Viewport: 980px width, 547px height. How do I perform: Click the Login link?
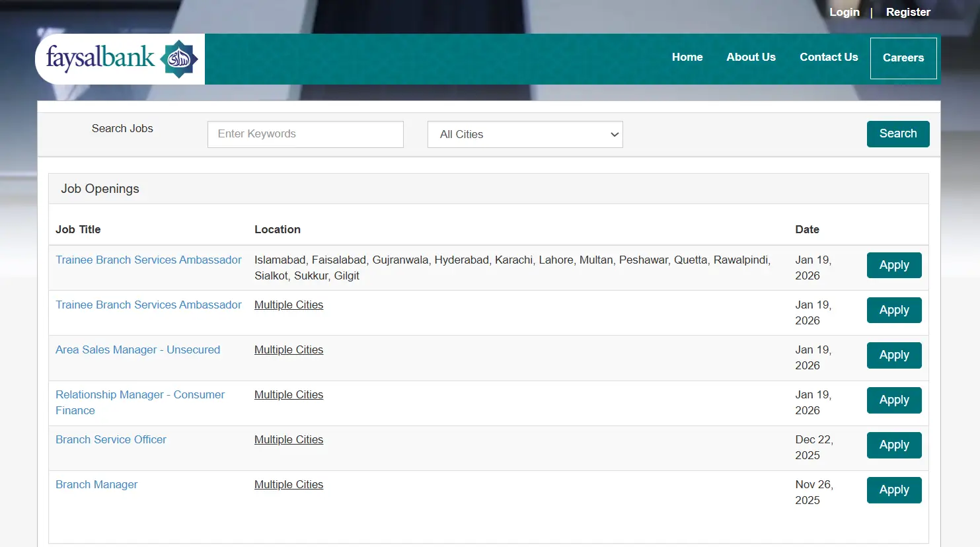click(844, 12)
